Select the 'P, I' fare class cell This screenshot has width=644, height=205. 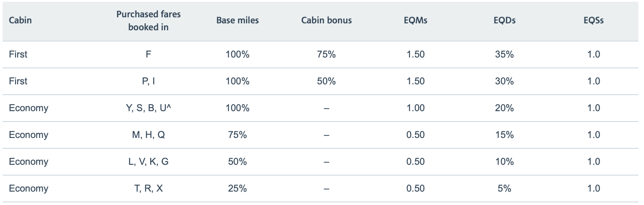coord(148,81)
